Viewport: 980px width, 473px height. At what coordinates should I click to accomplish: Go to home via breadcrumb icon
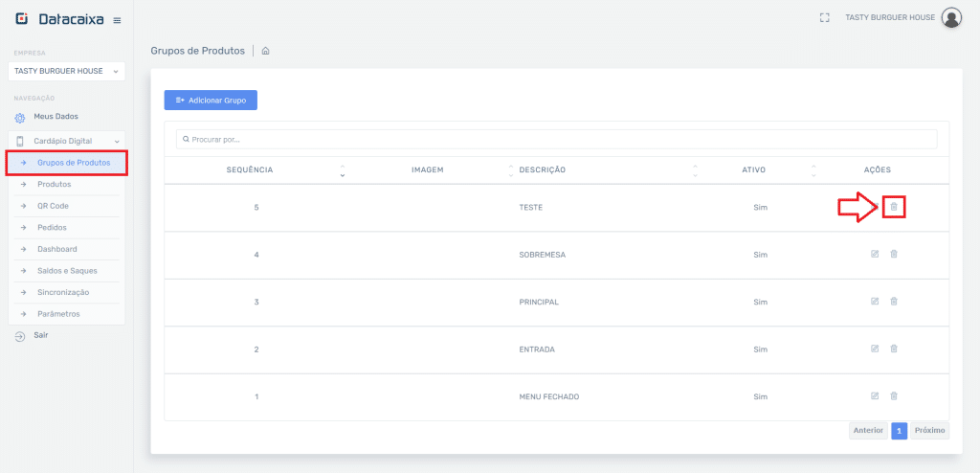tap(265, 51)
